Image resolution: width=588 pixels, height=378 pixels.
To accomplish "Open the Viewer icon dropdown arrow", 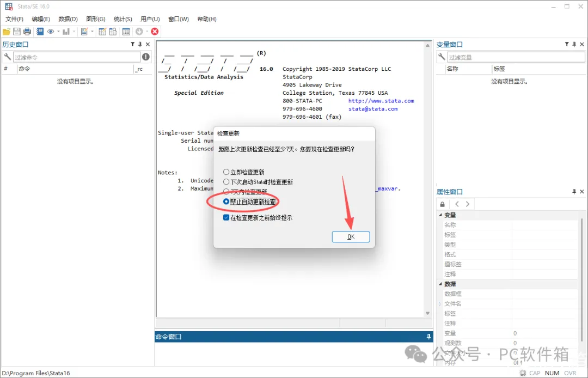I will 58,32.
